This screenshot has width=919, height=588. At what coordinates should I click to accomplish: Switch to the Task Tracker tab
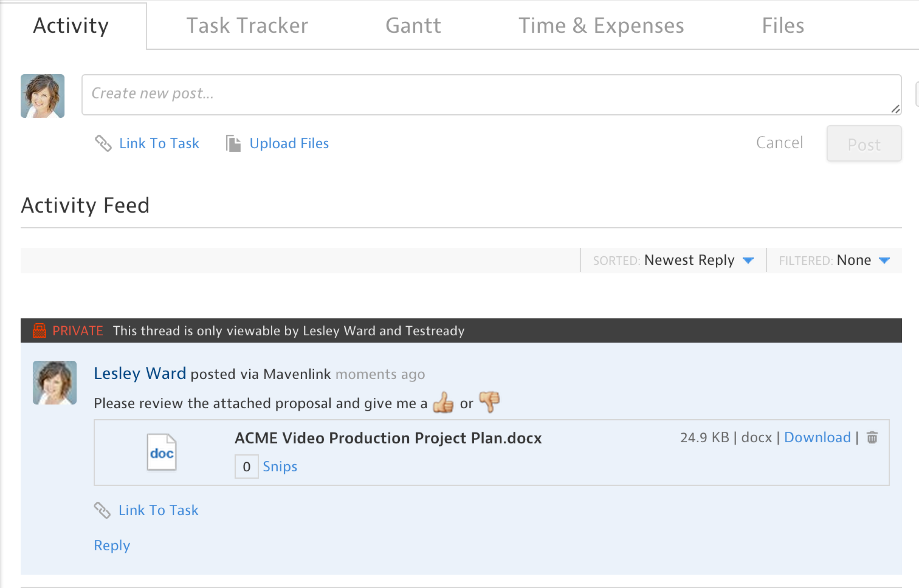(247, 26)
